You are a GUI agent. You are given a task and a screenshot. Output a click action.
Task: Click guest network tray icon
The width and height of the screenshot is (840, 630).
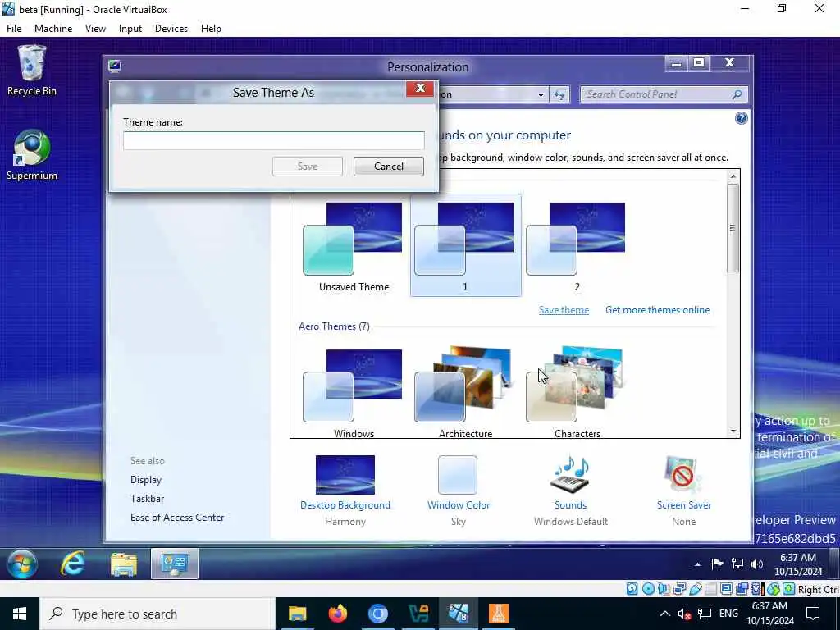pos(737,564)
